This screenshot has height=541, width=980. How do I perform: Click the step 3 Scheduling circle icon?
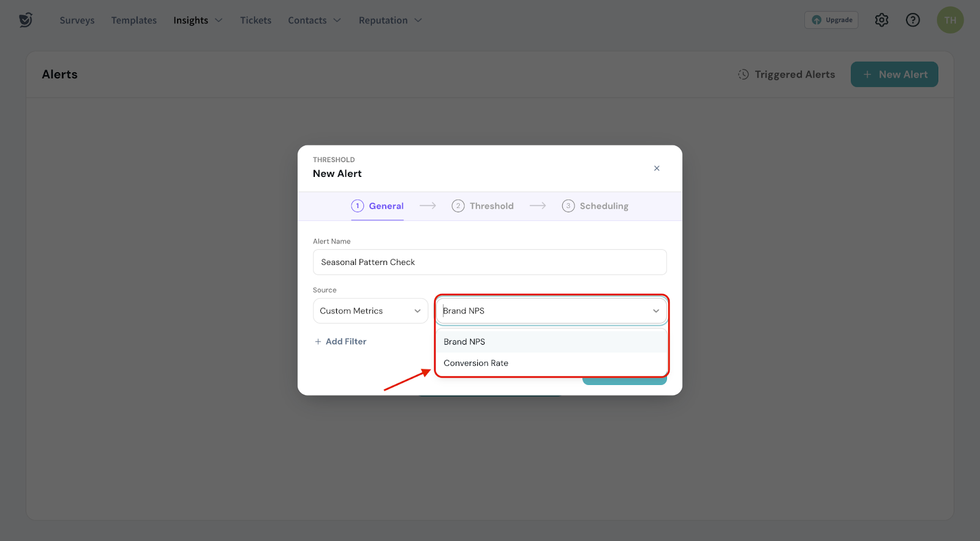[568, 206]
